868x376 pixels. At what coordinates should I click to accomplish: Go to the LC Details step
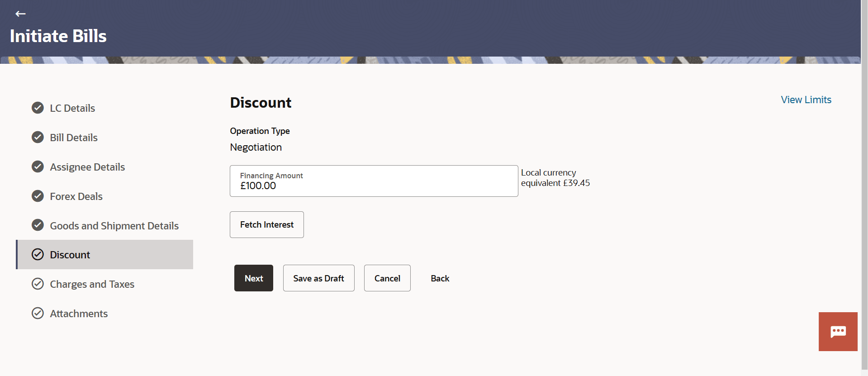(72, 108)
